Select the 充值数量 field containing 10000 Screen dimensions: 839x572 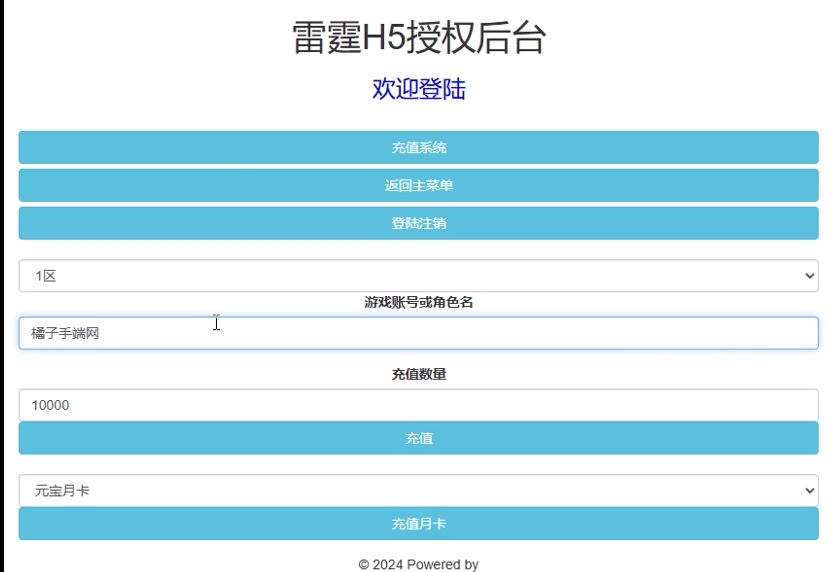coord(418,405)
